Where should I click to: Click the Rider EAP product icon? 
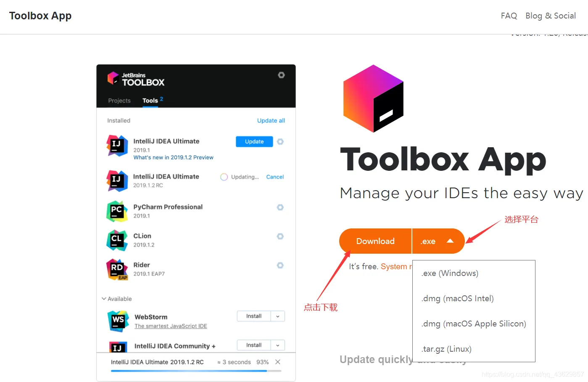117,269
